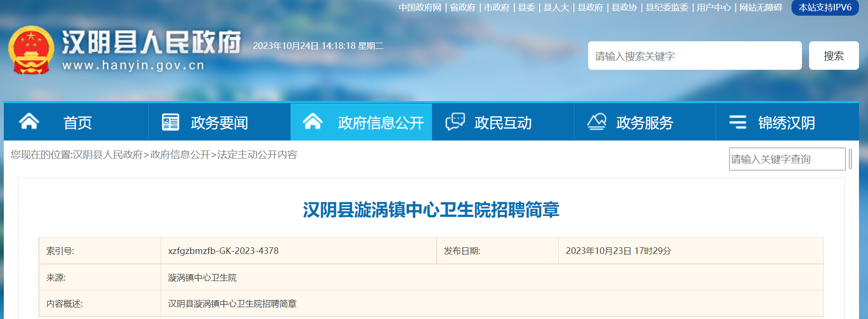Click the national emblem logo
The height and width of the screenshot is (319, 868).
pos(31,50)
